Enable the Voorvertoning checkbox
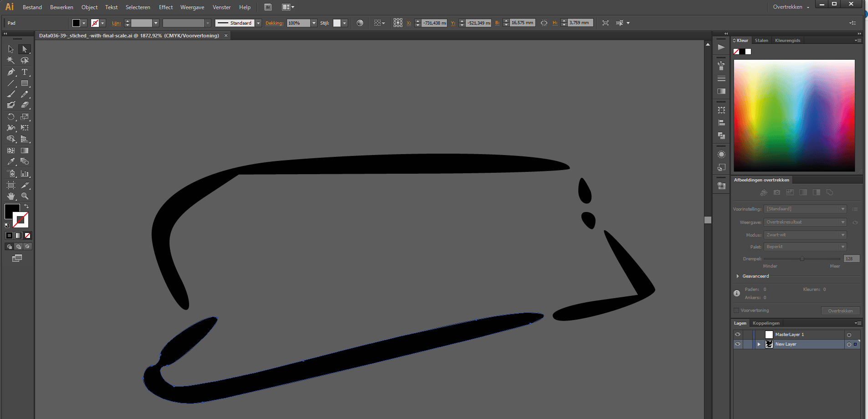868x419 pixels. 736,310
